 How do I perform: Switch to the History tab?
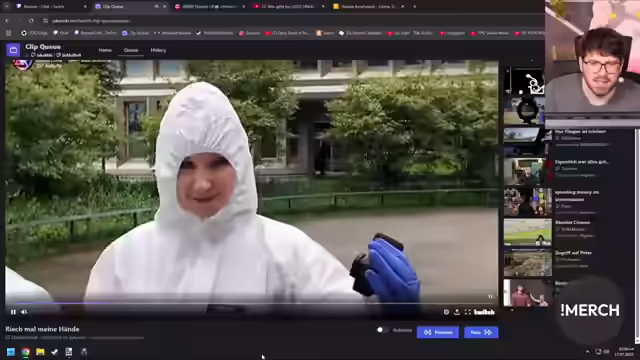158,50
